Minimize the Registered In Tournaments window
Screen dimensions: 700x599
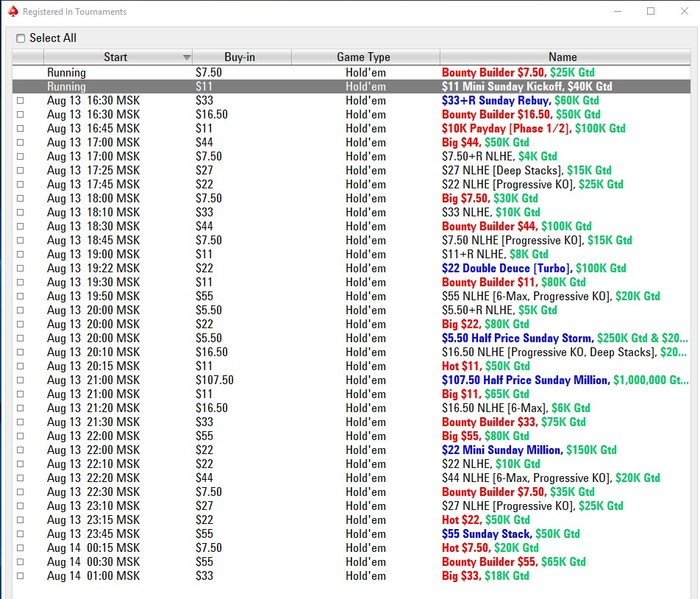[x=618, y=11]
